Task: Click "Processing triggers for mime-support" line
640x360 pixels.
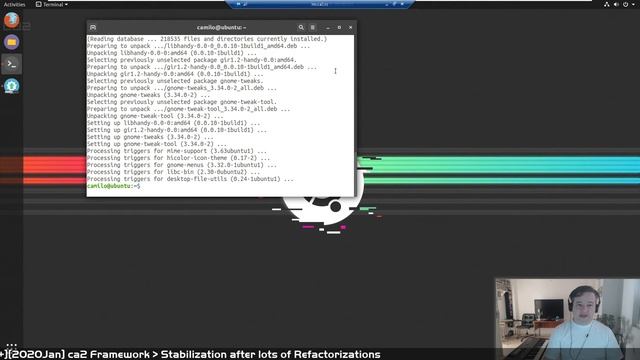Action: point(177,151)
